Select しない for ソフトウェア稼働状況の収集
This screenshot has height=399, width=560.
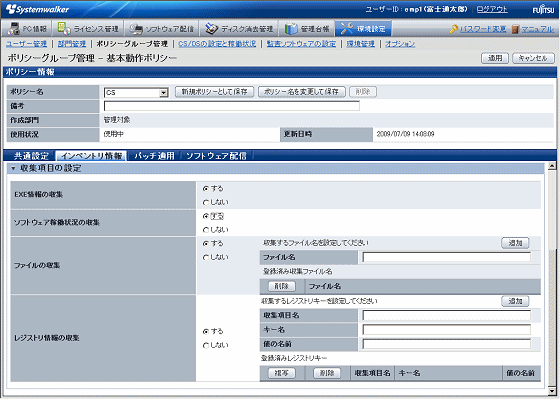coord(205,230)
